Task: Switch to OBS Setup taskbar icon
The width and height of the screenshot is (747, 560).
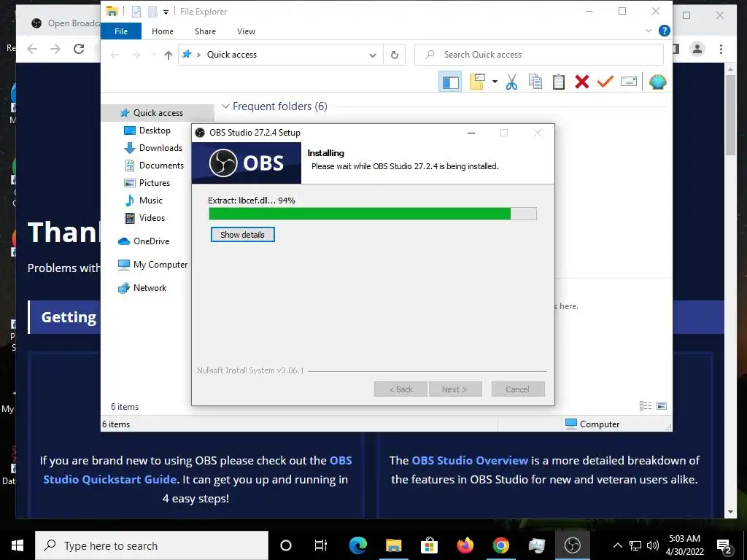Action: click(572, 545)
